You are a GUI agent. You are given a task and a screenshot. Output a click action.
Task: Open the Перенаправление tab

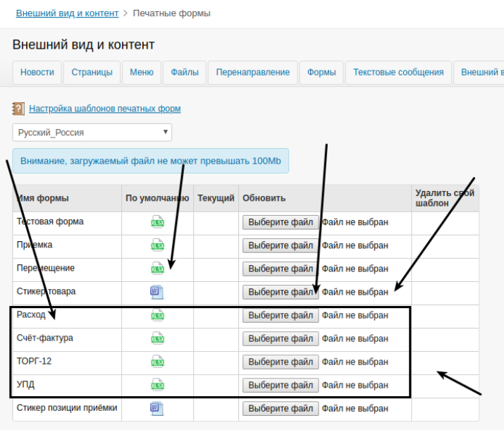click(x=252, y=73)
